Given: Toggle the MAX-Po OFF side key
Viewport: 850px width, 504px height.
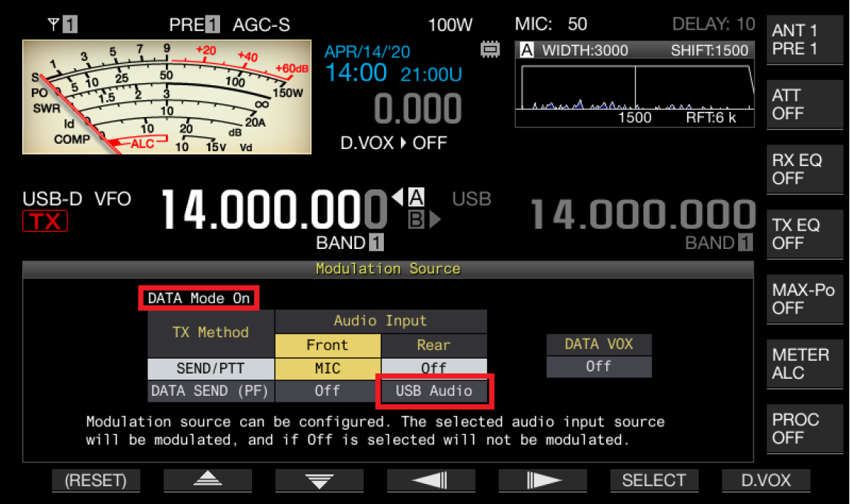Looking at the screenshot, I should [805, 299].
